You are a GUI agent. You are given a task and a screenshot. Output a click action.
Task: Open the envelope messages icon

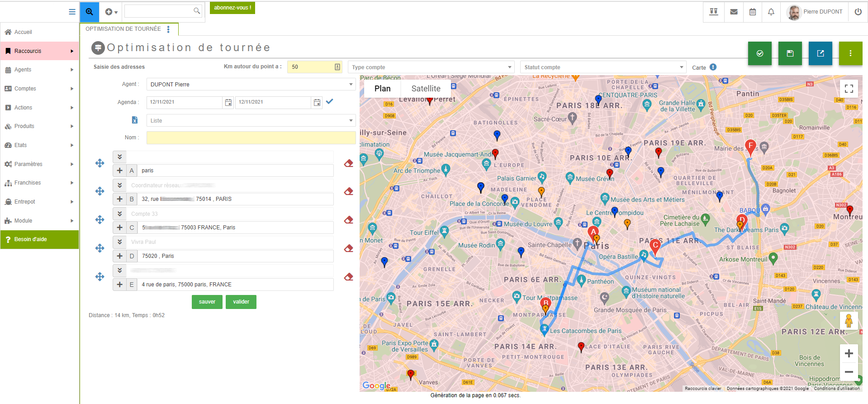click(x=734, y=12)
